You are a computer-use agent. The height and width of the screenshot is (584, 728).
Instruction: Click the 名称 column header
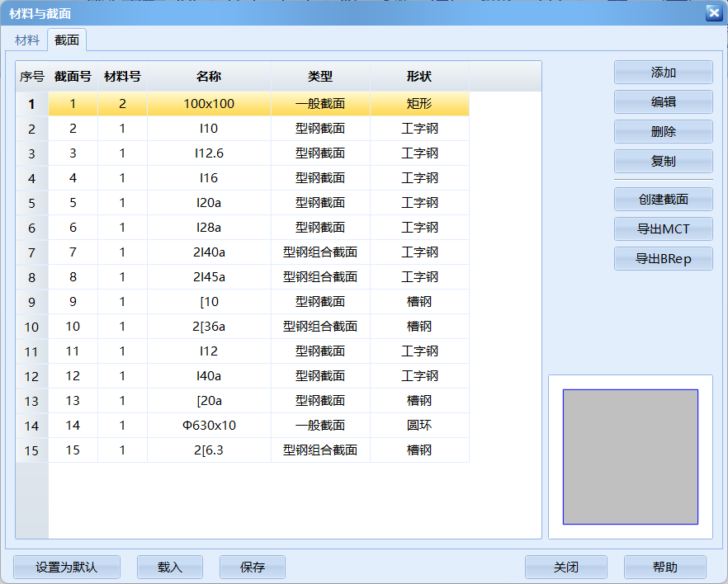209,77
